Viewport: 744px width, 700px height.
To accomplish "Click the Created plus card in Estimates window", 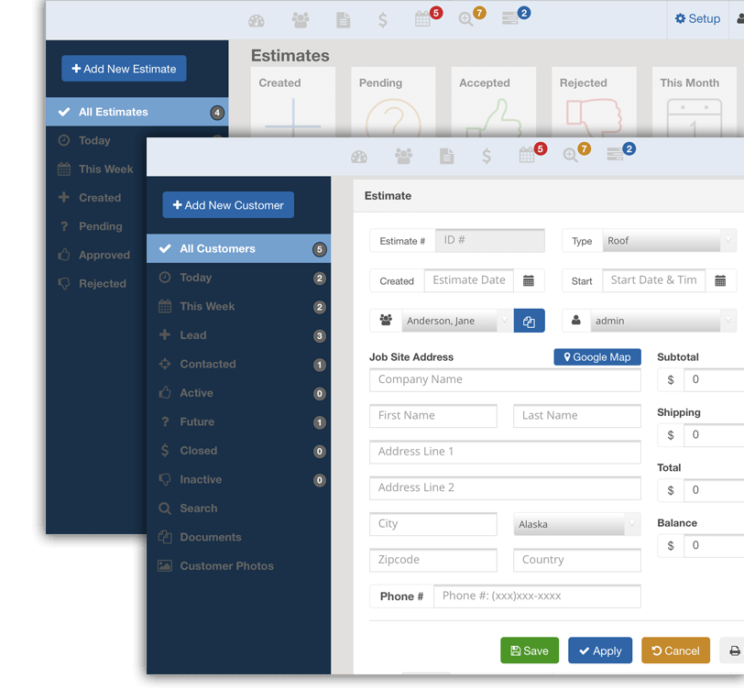I will point(293,102).
